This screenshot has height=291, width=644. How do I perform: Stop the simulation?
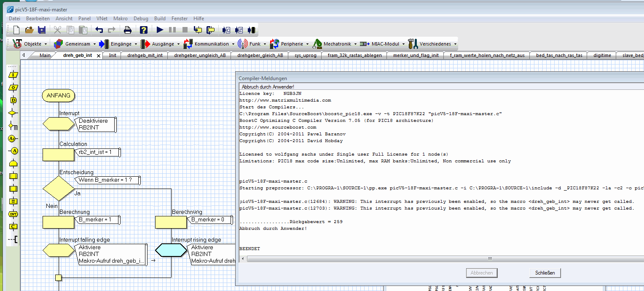click(x=185, y=30)
